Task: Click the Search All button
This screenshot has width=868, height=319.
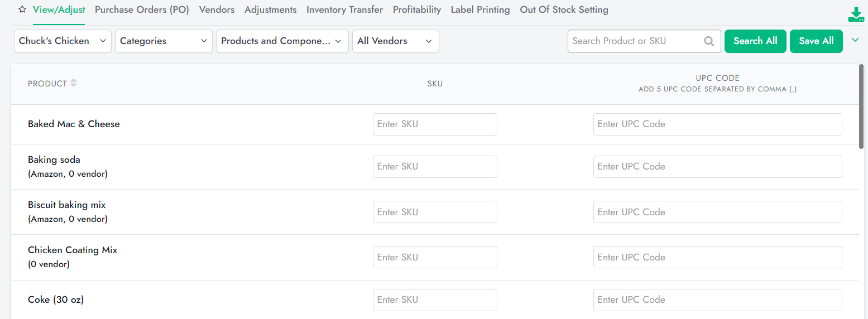Action: [x=755, y=41]
